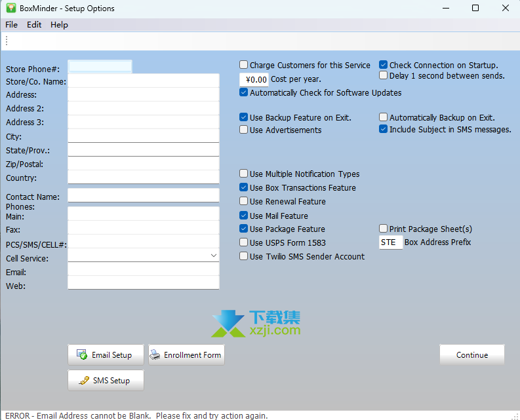Click the ERROR message in status bar
Image resolution: width=520 pixels, height=420 pixels.
pos(136,415)
